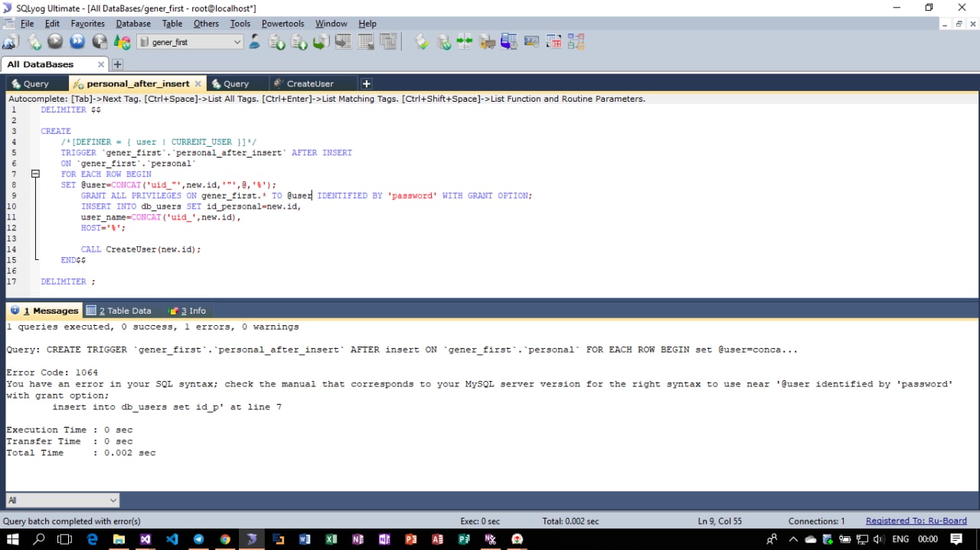
Task: Open the Help menu
Action: [x=367, y=24]
